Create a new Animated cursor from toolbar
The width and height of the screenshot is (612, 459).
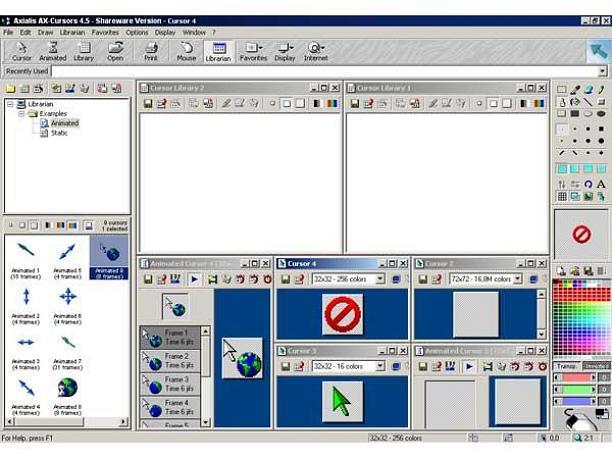tap(53, 52)
